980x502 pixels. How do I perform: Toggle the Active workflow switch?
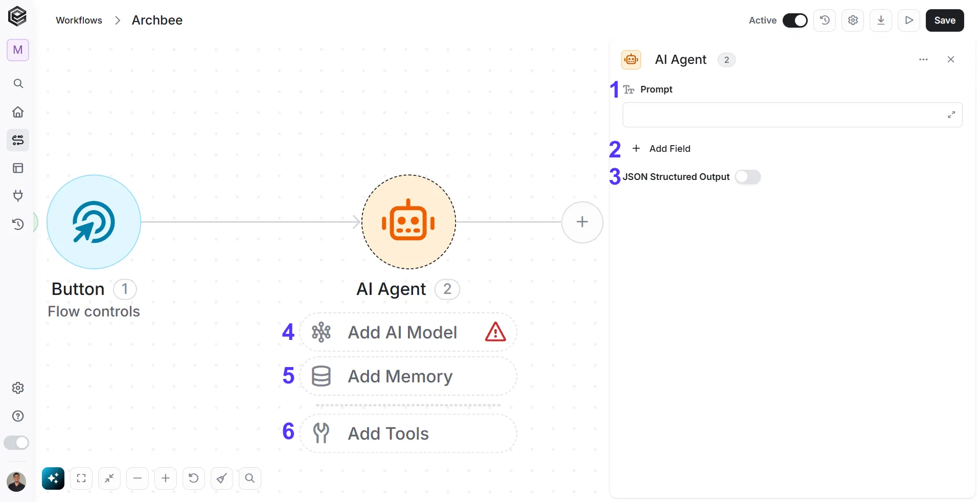pyautogui.click(x=795, y=20)
